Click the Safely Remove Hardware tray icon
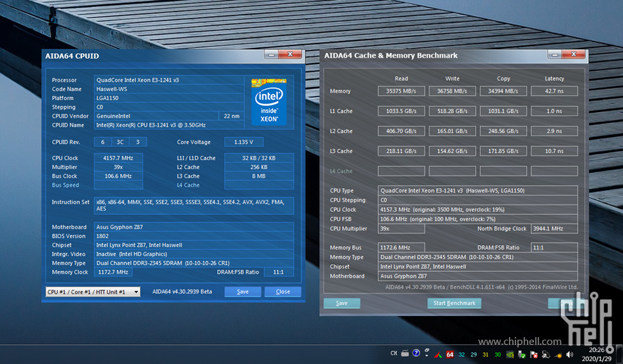The width and height of the screenshot is (623, 364). click(522, 354)
